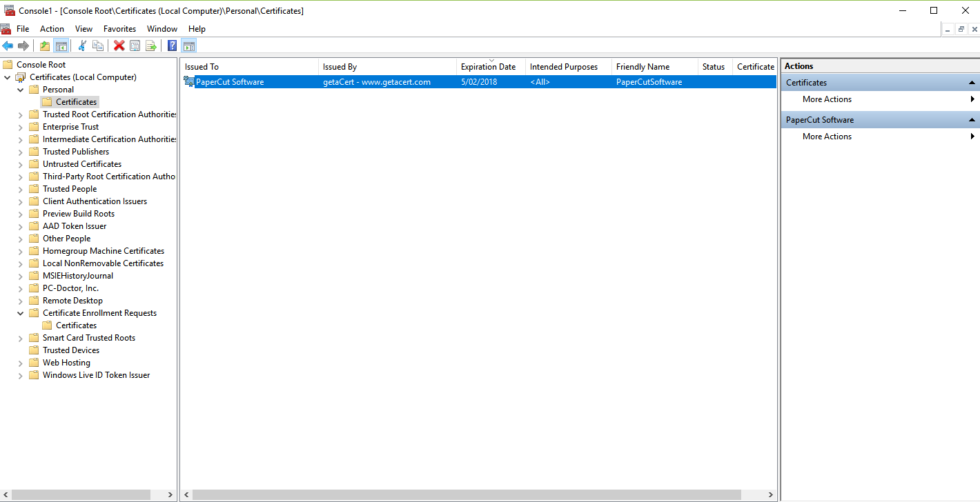This screenshot has width=980, height=502.
Task: Copy using the toolbar Copy icon
Action: [x=98, y=46]
